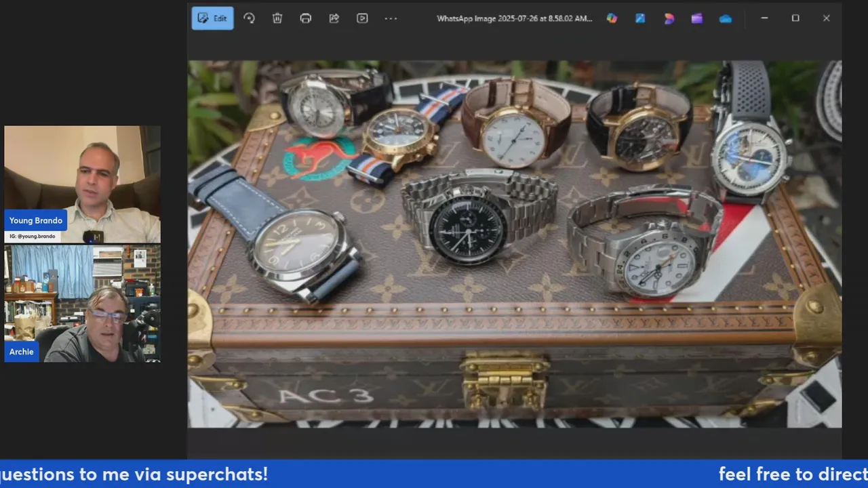Click the Edit button in Photos
This screenshot has width=868, height=488.
click(213, 18)
